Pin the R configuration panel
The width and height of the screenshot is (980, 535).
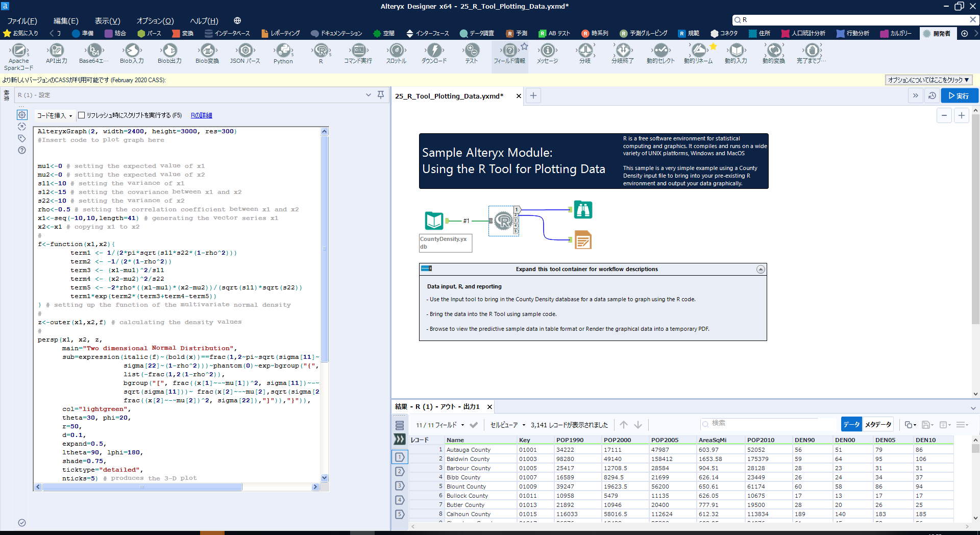pos(381,95)
